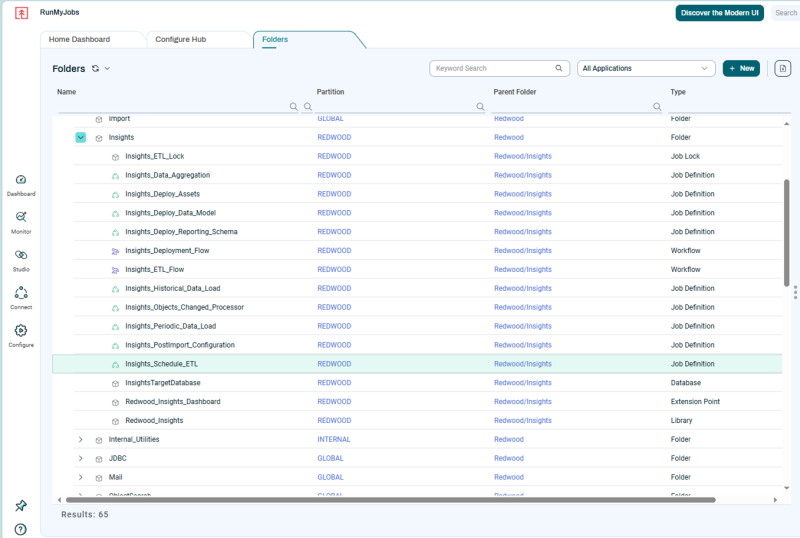Click the Name column filter magnifier
Image resolution: width=800 pixels, height=538 pixels.
pos(293,106)
